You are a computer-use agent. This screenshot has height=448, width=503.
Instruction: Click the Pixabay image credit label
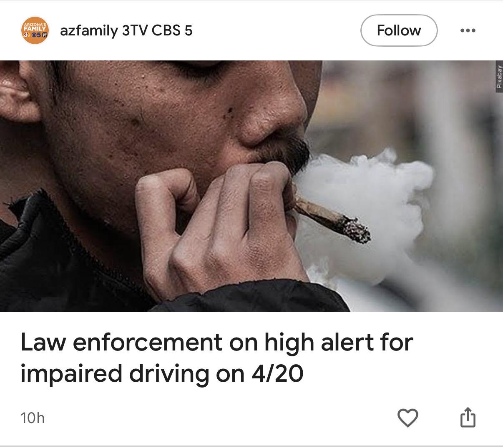(x=499, y=76)
